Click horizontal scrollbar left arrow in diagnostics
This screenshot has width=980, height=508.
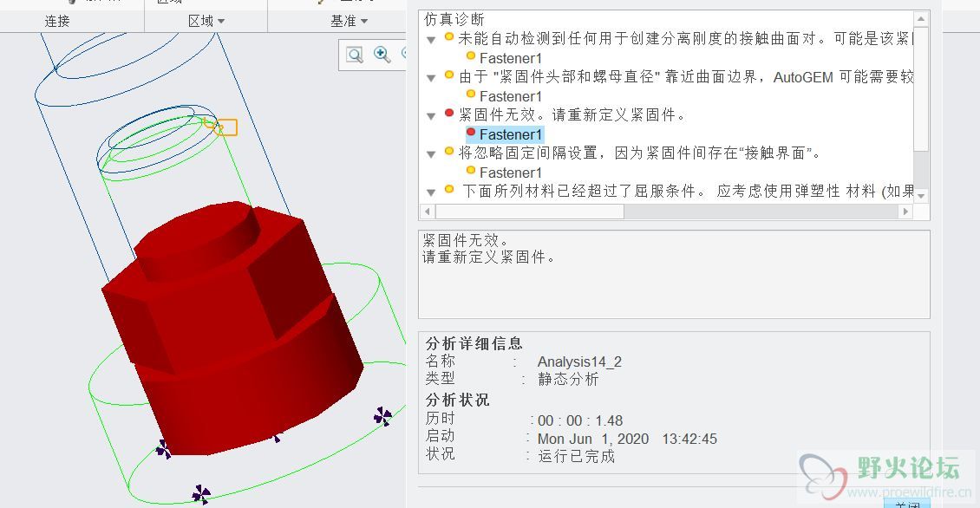(428, 212)
